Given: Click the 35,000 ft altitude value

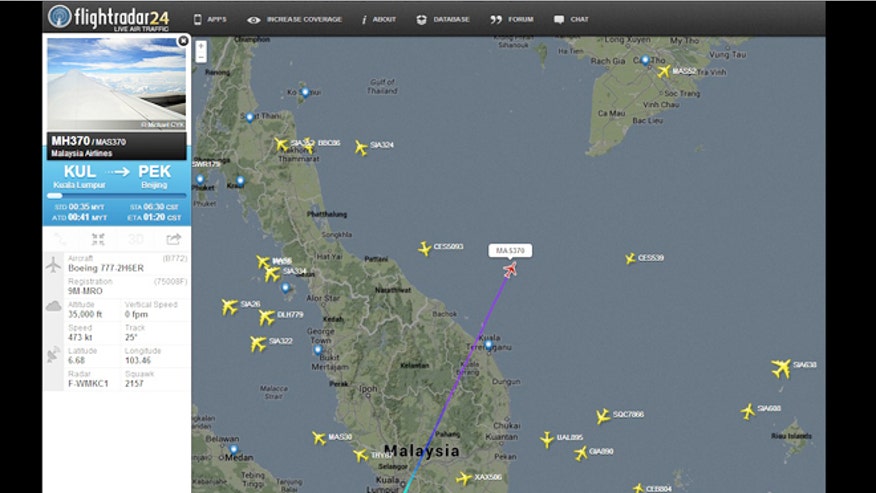Looking at the screenshot, I should coord(85,315).
